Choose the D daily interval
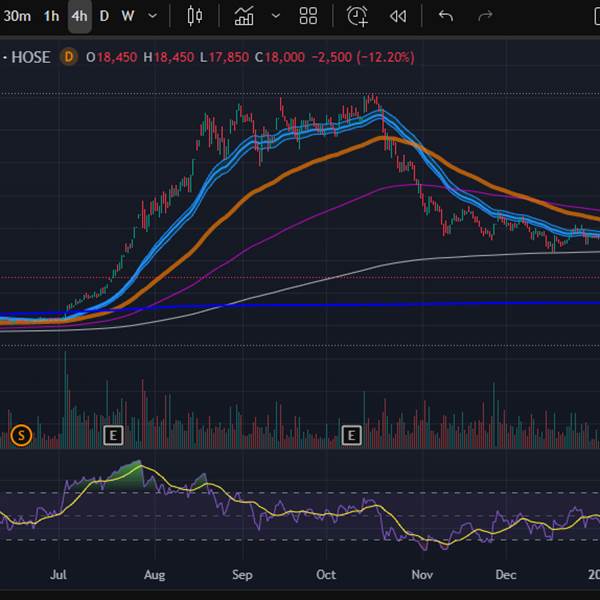This screenshot has width=600, height=600. [x=104, y=16]
